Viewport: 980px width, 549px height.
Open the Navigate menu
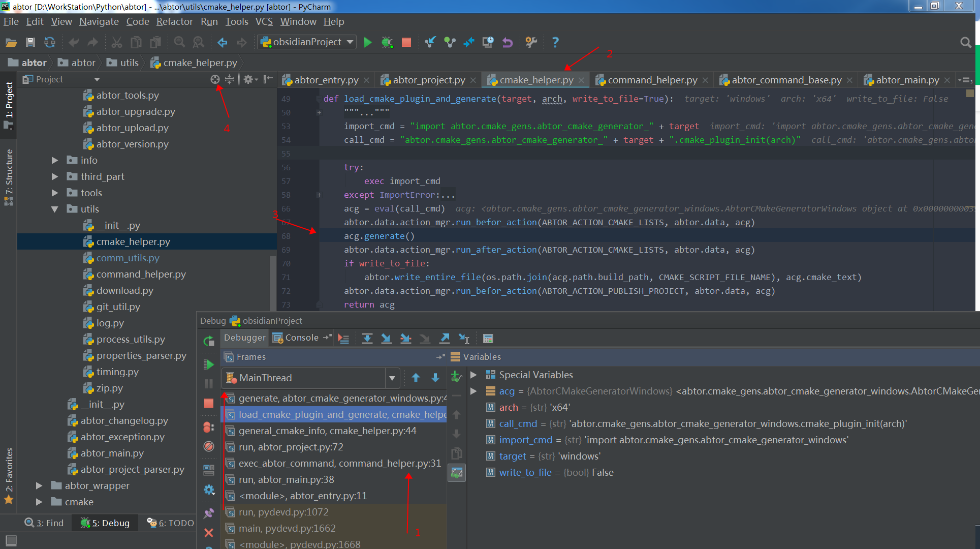[x=99, y=21]
